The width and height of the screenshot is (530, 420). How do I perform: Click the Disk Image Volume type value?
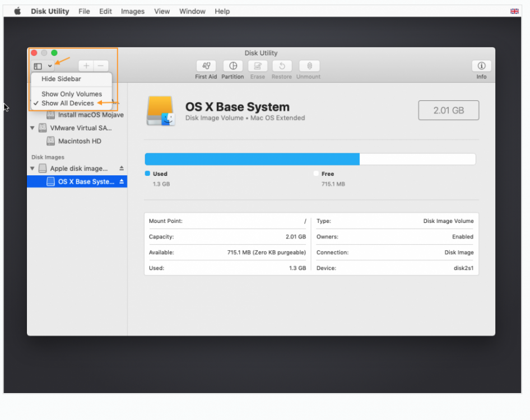[x=448, y=221]
